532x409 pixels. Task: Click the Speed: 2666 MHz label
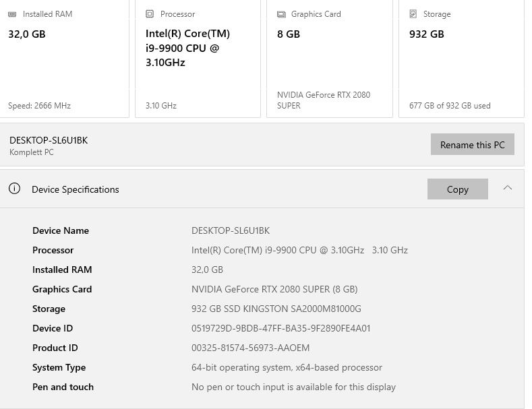coord(39,106)
